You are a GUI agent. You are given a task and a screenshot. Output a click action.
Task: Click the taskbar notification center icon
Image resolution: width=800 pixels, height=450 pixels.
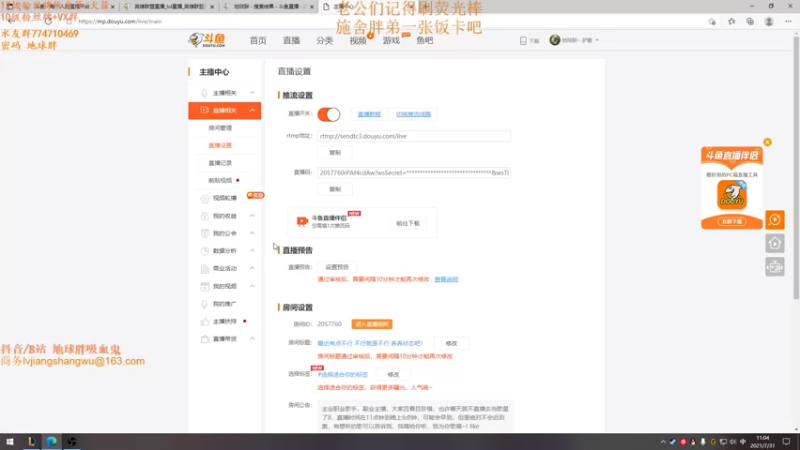click(x=786, y=442)
